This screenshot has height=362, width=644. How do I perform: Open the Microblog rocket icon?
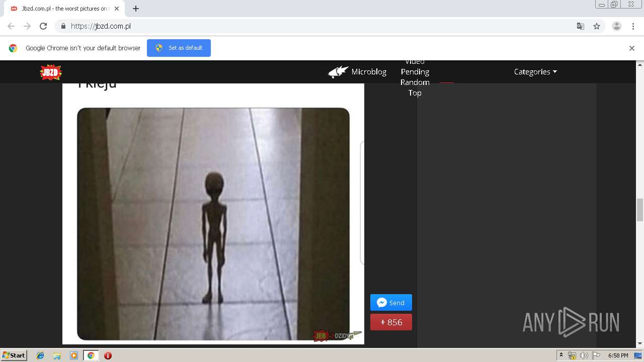click(x=339, y=72)
